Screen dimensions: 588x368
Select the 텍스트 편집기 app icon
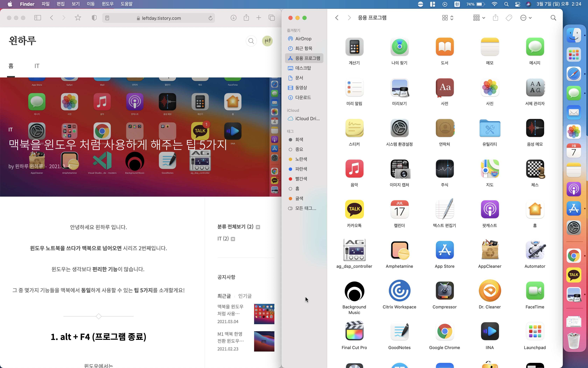tap(445, 209)
